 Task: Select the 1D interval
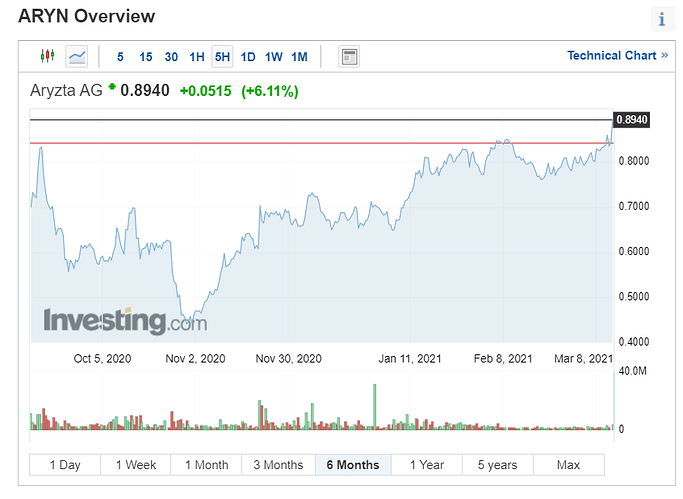click(x=248, y=57)
